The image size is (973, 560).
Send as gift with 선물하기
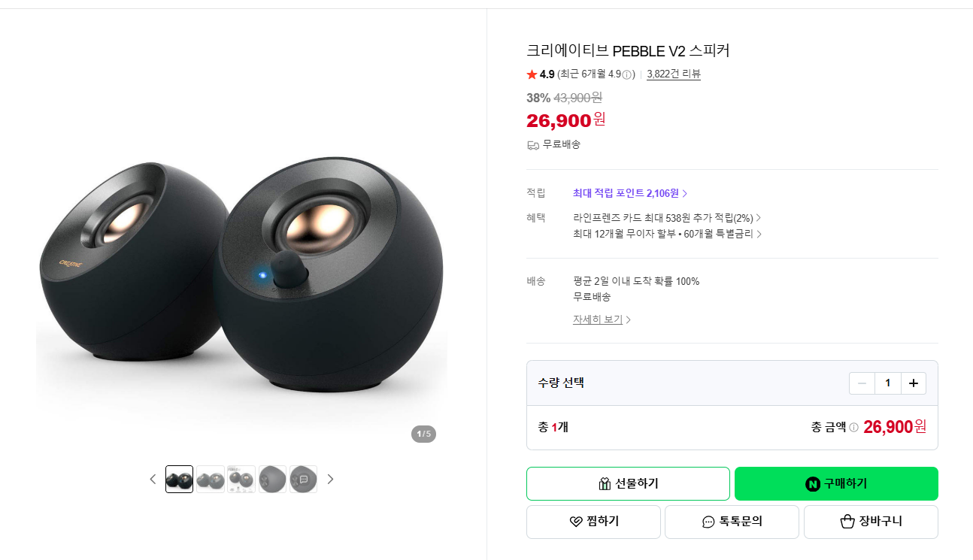628,483
